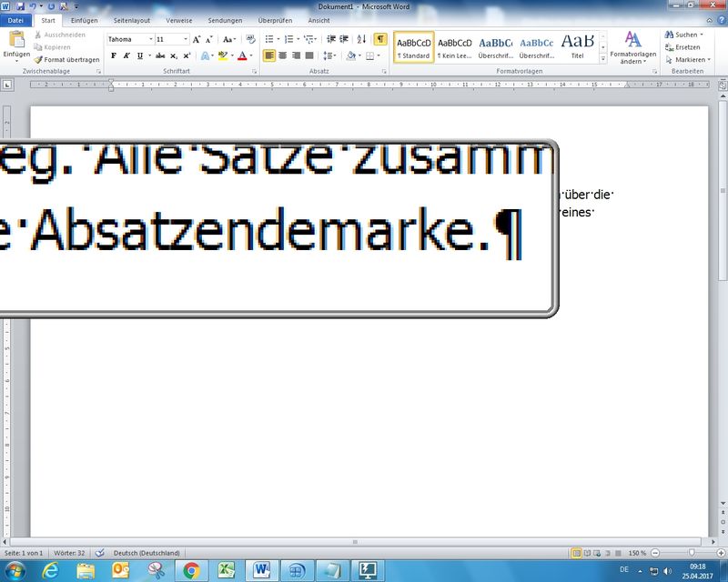Screen dimensions: 728x582
Task: Select the text highlight color icon
Action: pos(224,55)
